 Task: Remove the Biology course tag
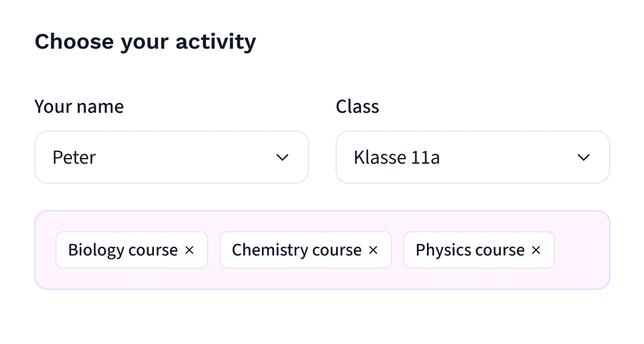(x=189, y=251)
